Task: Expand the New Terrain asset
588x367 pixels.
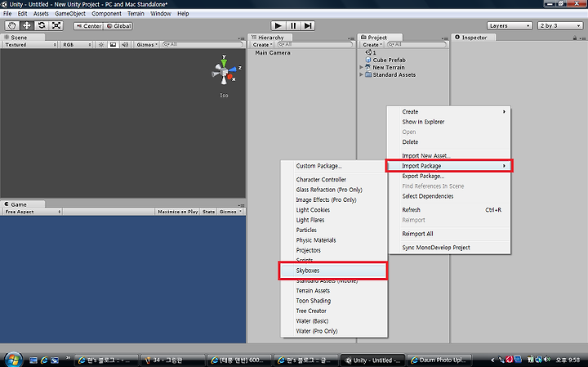Action: coord(362,67)
